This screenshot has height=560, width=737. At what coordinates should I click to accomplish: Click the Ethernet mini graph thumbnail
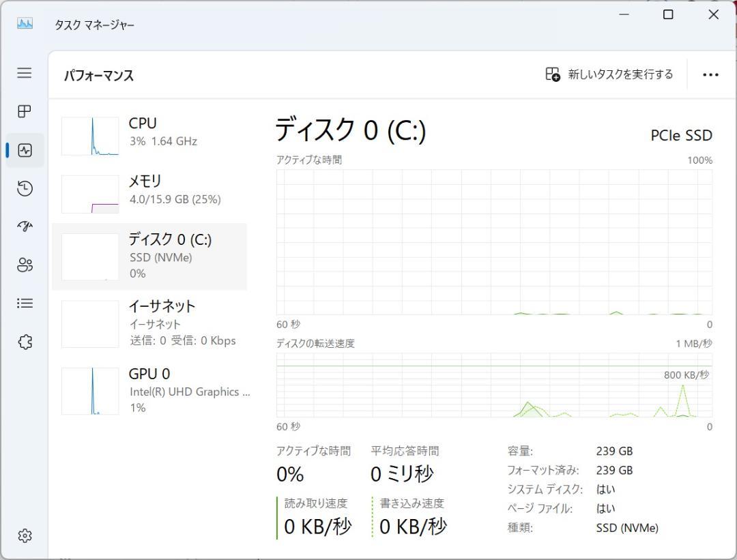click(90, 324)
